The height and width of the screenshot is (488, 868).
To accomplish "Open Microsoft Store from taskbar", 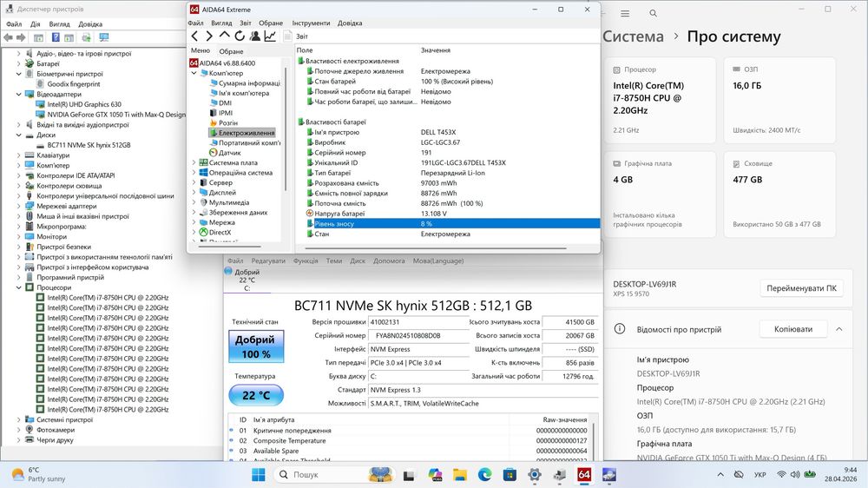I will (510, 475).
